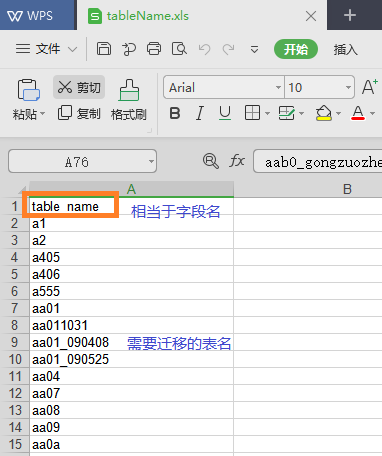382x456 pixels.
Task: Select the cell with value a2
Action: tap(131, 240)
